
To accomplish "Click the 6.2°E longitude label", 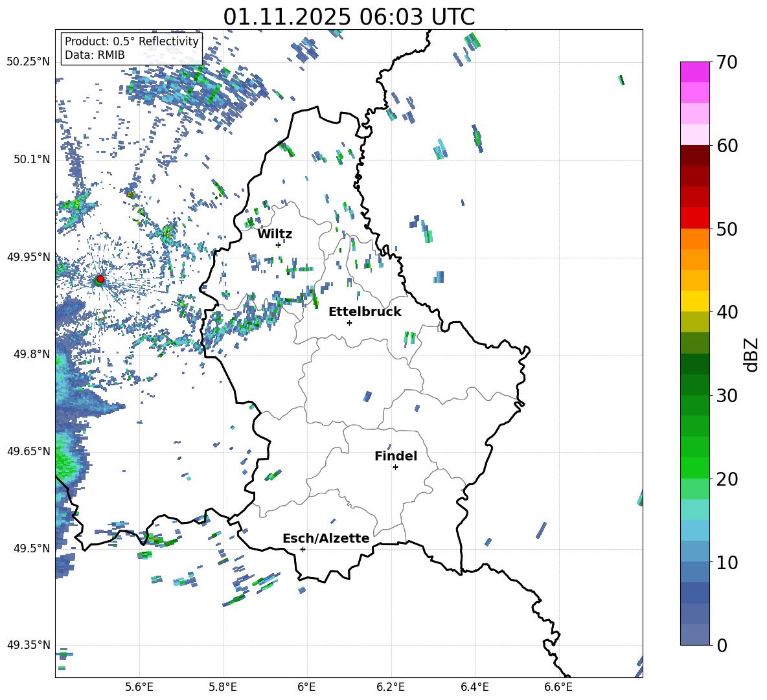I will click(x=391, y=687).
